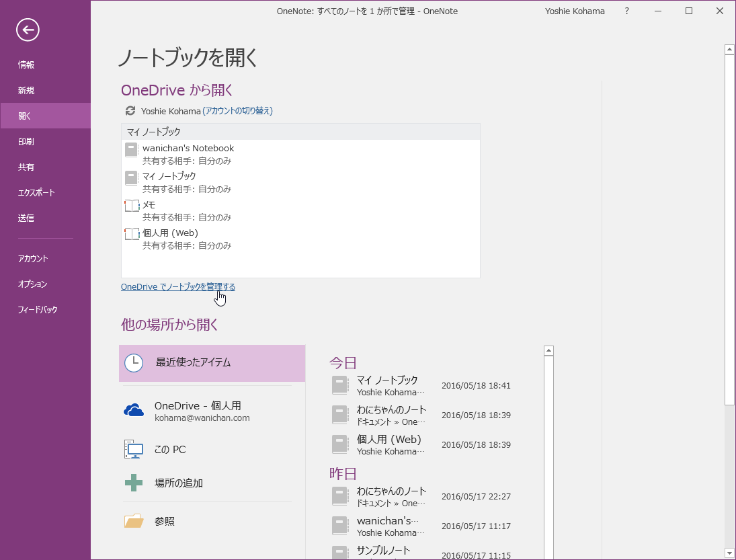Select この PC location
Viewport: 736px width, 560px height.
click(212, 449)
